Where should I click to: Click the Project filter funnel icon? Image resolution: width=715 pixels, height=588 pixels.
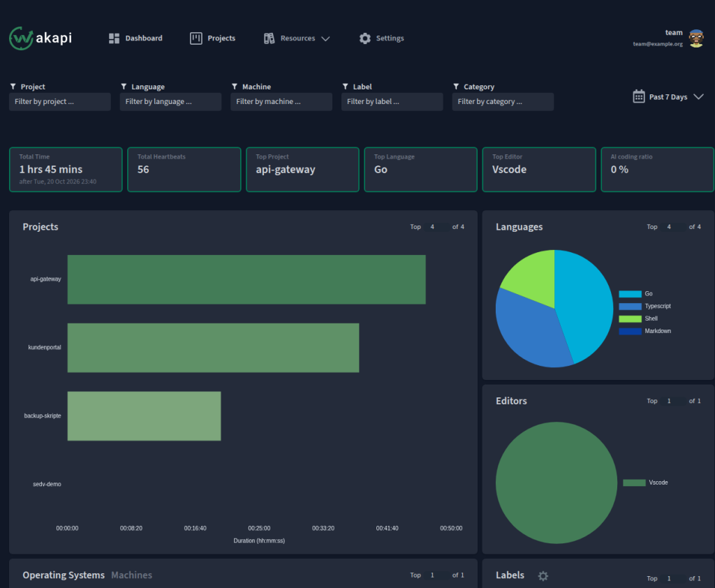point(13,86)
